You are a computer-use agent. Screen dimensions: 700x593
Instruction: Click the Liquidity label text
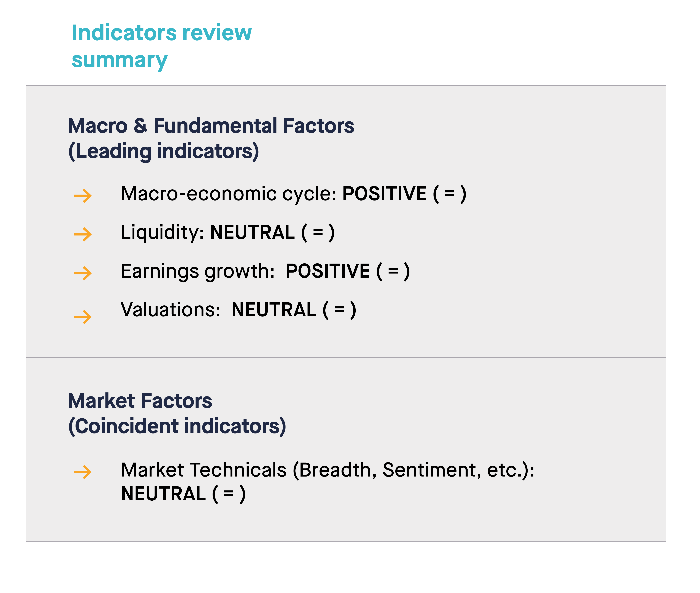click(x=162, y=233)
